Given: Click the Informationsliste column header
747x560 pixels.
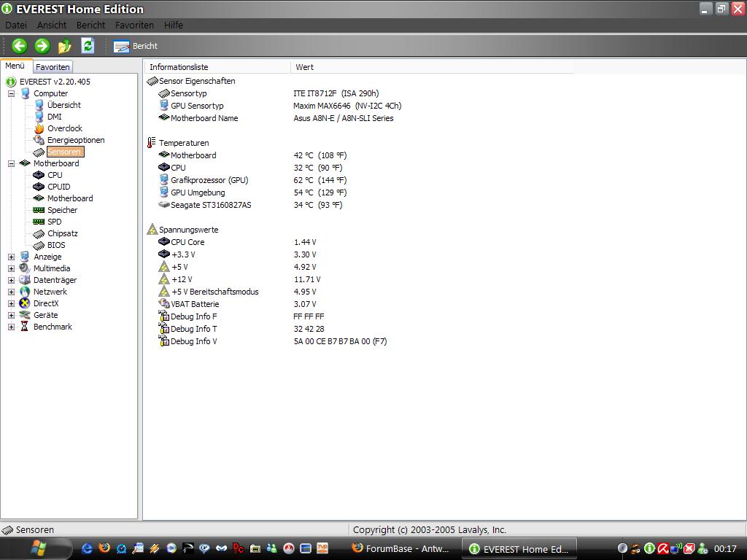Looking at the screenshot, I should pos(217,67).
